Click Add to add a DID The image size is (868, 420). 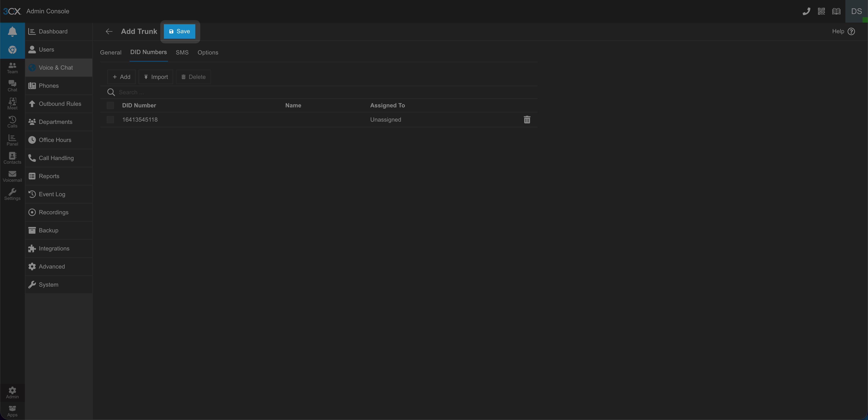[121, 77]
